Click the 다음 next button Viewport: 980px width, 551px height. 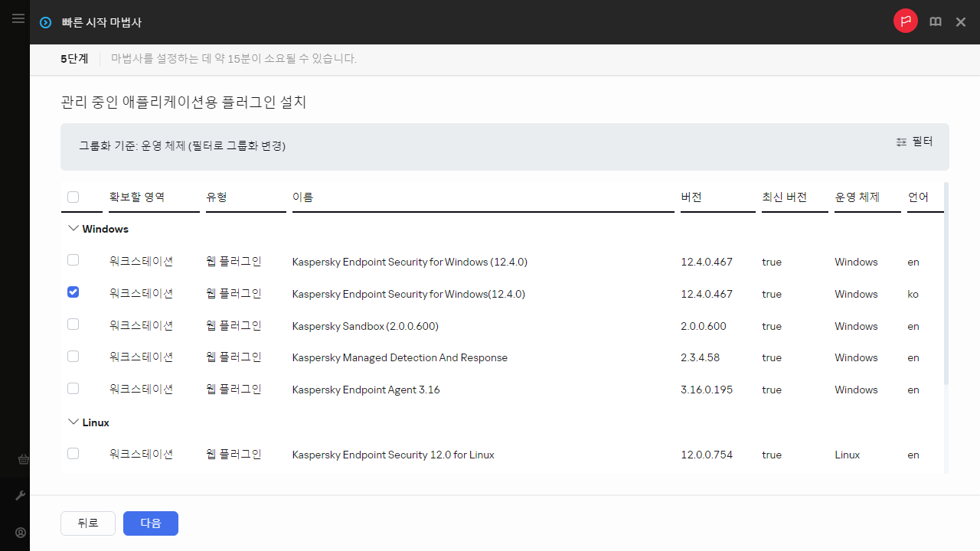click(150, 523)
